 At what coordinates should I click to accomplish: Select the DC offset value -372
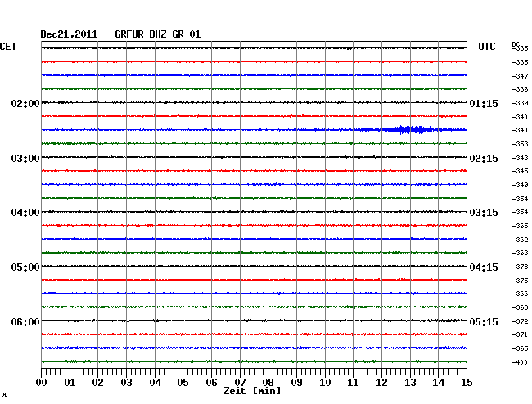(520, 321)
